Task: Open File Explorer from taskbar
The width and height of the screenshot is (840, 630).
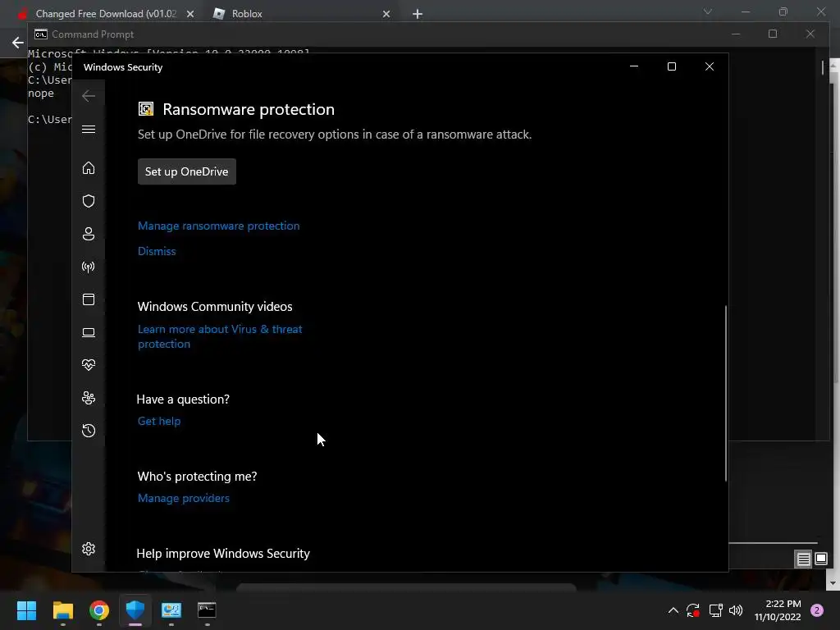Action: tap(62, 610)
